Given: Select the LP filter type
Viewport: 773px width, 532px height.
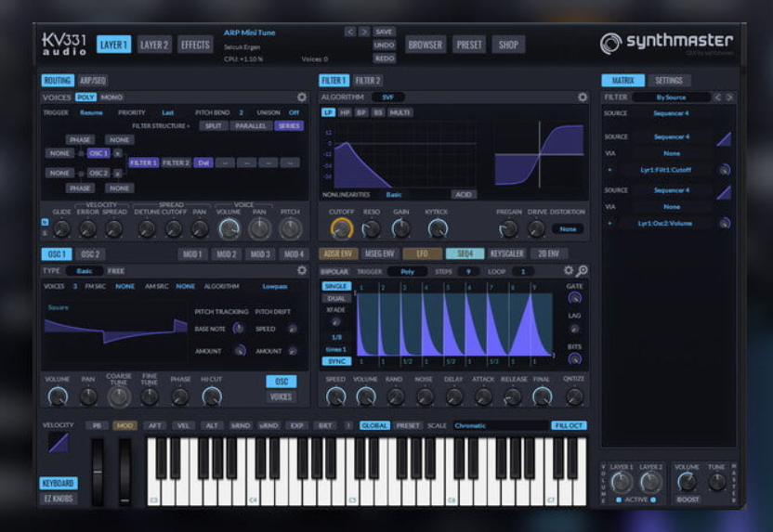Looking at the screenshot, I should pyautogui.click(x=328, y=112).
